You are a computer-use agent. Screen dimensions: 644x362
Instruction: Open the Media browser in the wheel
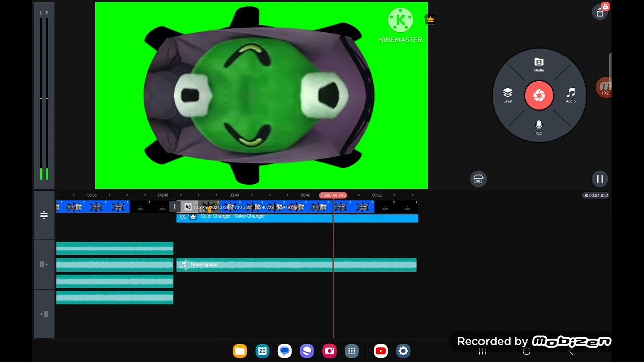point(539,65)
